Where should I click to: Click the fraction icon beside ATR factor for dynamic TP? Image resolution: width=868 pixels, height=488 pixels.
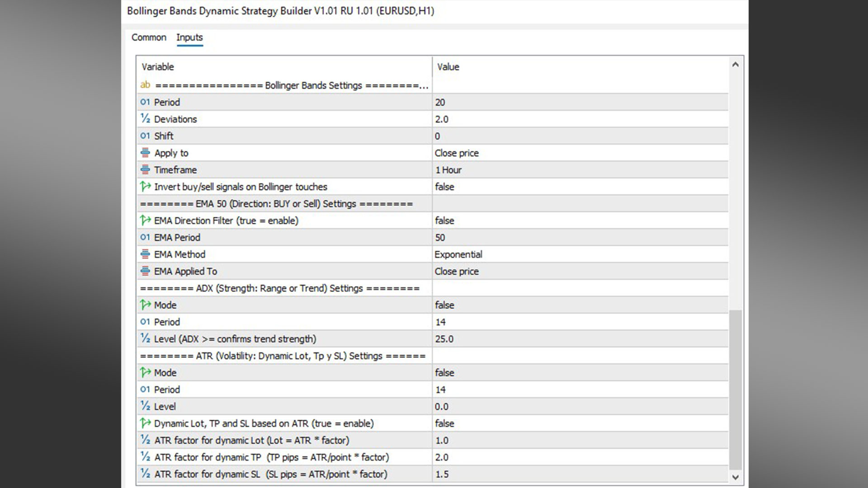click(x=145, y=457)
